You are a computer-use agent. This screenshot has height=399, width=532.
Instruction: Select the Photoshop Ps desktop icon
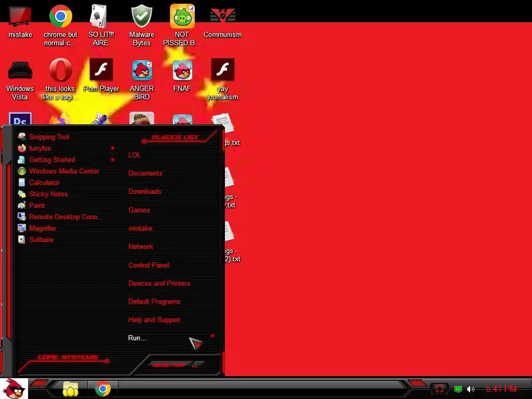pos(20,118)
